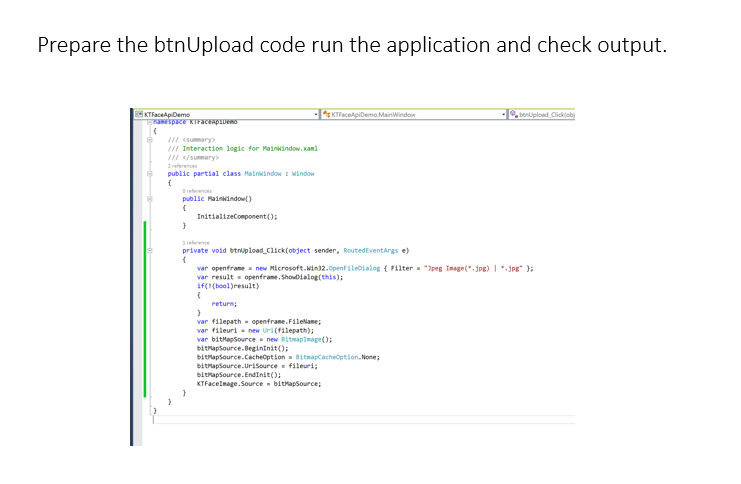Click the InitializeComponent() call in the constructor

click(x=236, y=216)
